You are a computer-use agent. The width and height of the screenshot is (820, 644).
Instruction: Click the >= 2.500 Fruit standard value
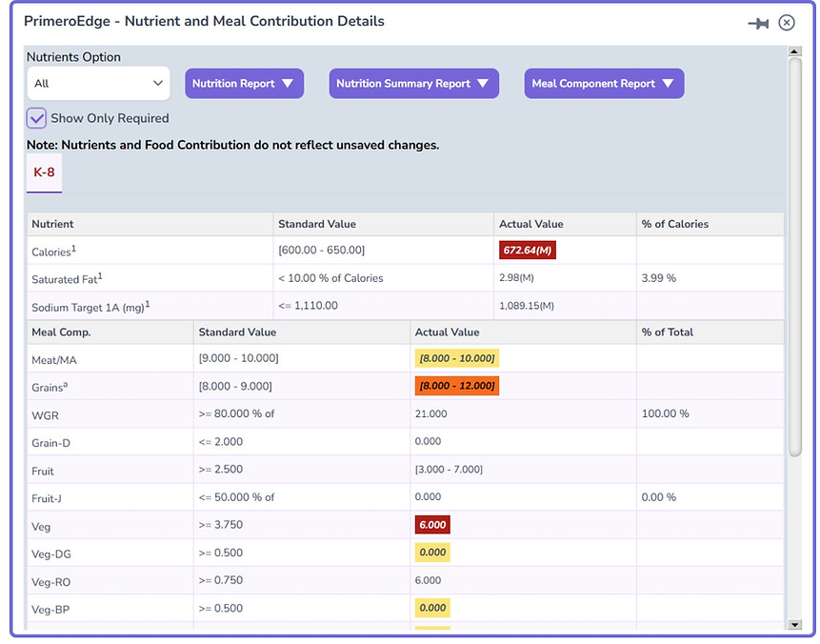(221, 470)
